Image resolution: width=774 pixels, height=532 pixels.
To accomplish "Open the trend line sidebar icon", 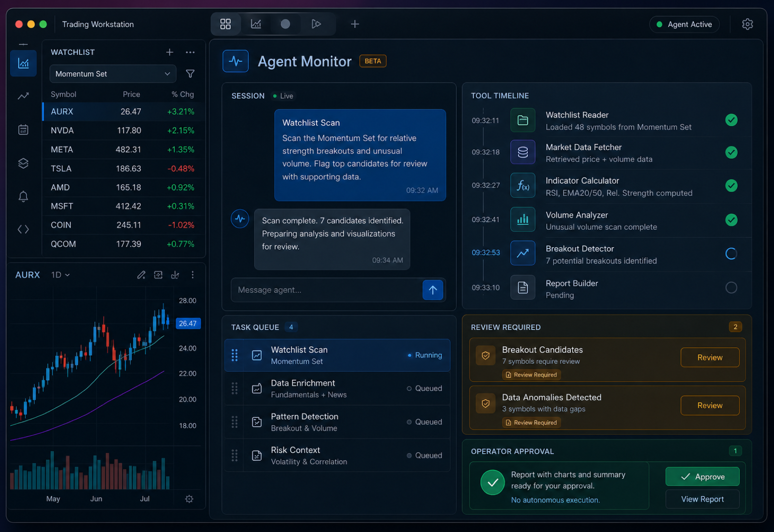I will (x=23, y=96).
